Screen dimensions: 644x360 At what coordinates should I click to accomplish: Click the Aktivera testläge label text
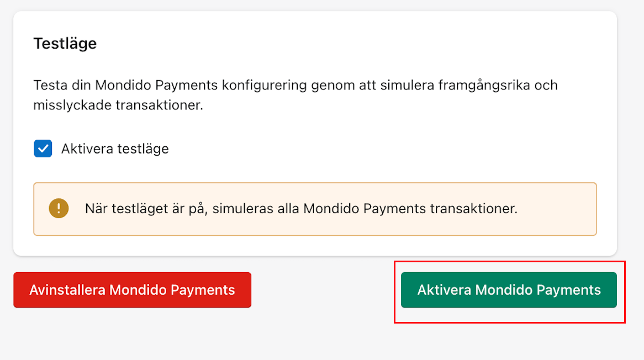click(115, 149)
